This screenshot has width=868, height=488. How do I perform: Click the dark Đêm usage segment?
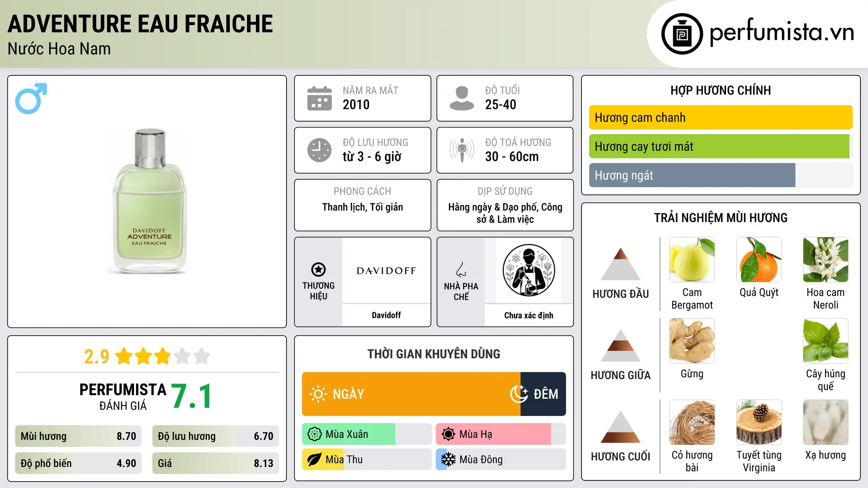tap(543, 394)
